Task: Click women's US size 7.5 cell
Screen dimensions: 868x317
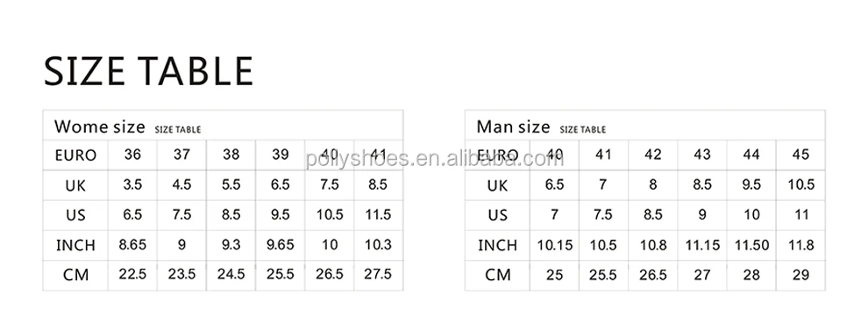Action: pos(182,214)
